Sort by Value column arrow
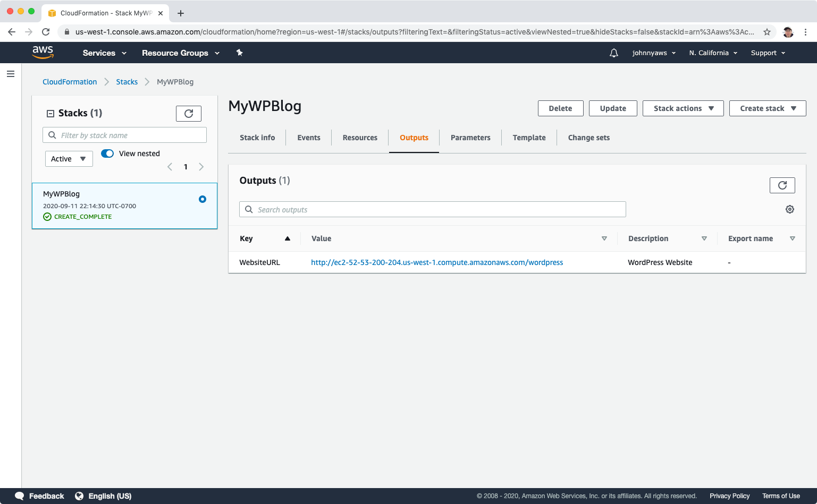 (x=604, y=238)
